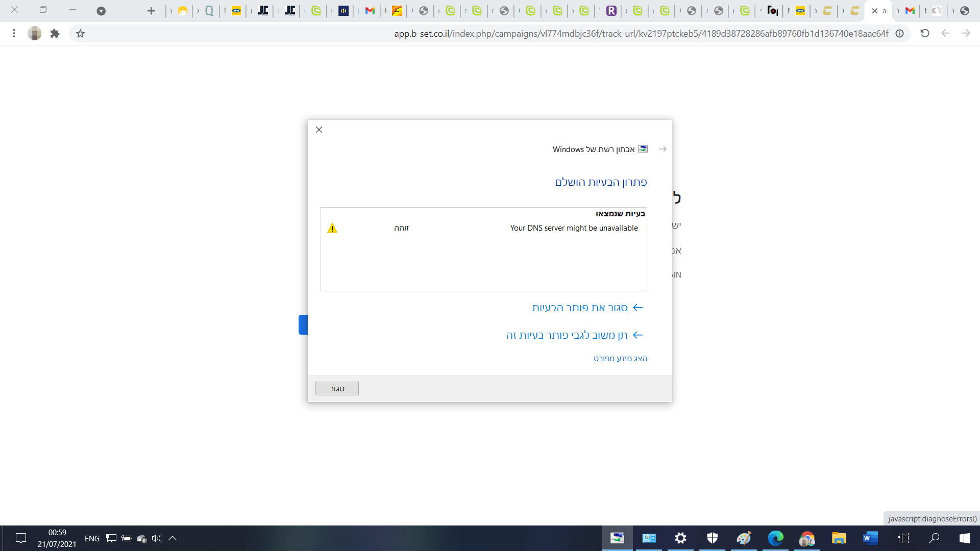Select the DNS server unavailable issue row

pyautogui.click(x=574, y=228)
